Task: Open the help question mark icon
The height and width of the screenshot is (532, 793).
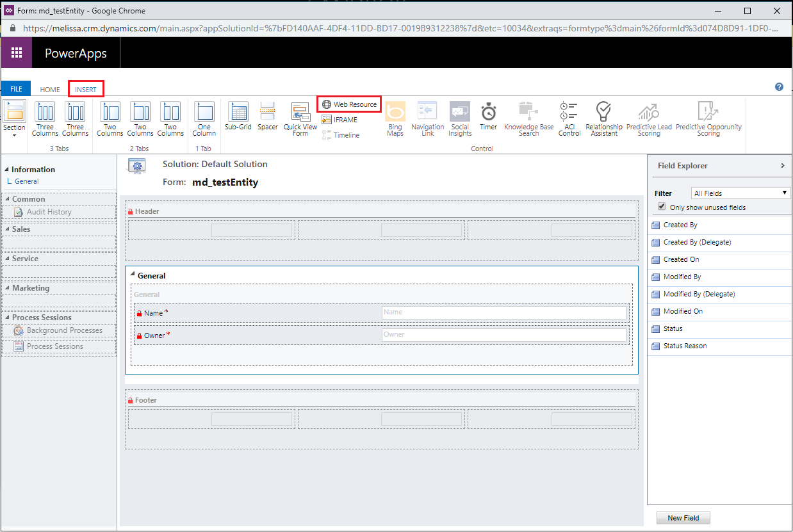Action: click(x=779, y=87)
